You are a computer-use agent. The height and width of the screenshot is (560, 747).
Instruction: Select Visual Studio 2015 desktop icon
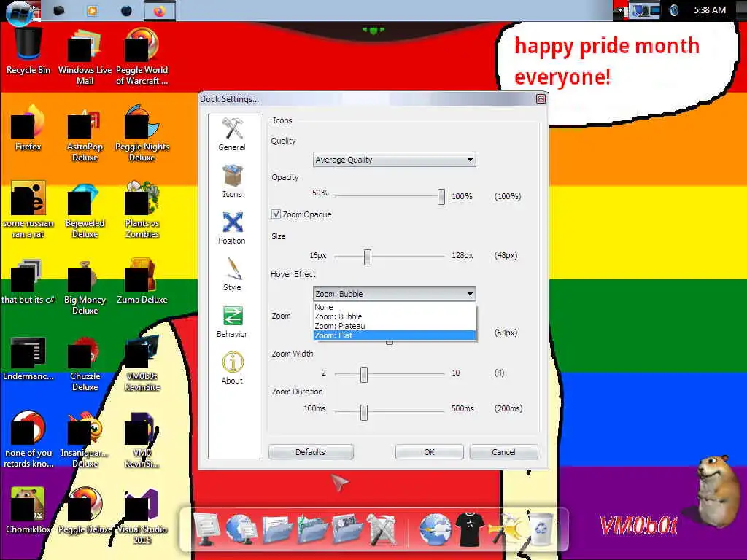[x=142, y=516]
